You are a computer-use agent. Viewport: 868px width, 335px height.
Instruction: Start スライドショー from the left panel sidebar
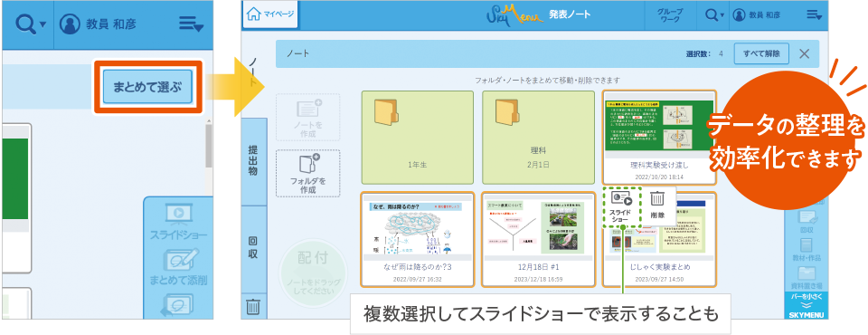click(178, 223)
